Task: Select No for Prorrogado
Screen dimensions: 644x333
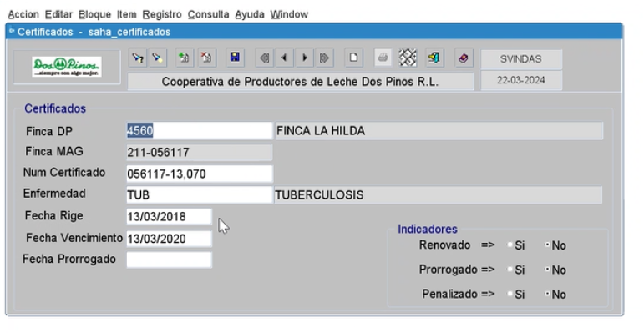Action: point(547,270)
